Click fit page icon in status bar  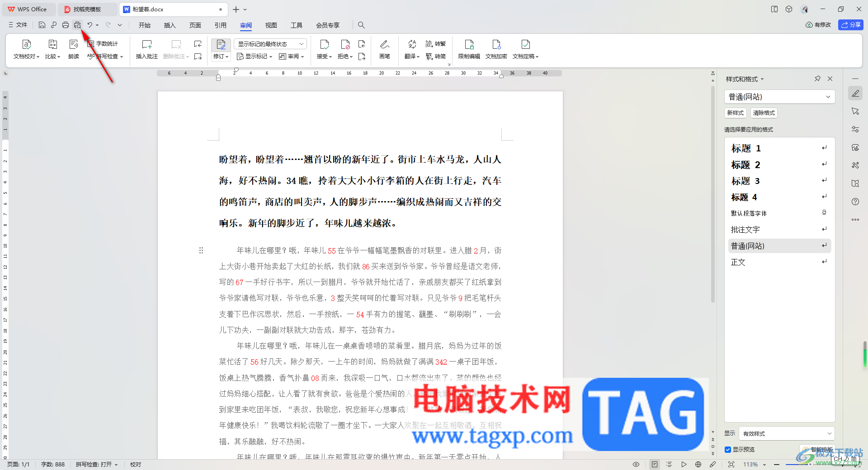coord(731,464)
